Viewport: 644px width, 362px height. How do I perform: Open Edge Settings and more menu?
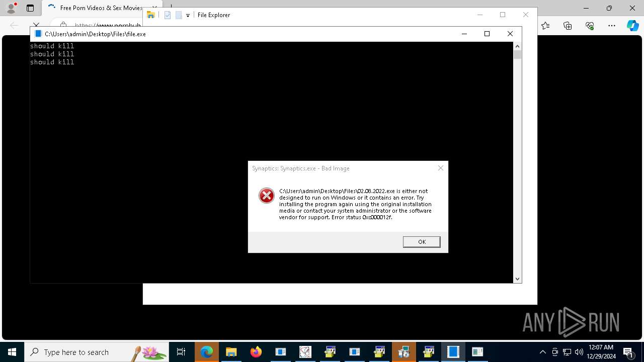click(x=612, y=26)
